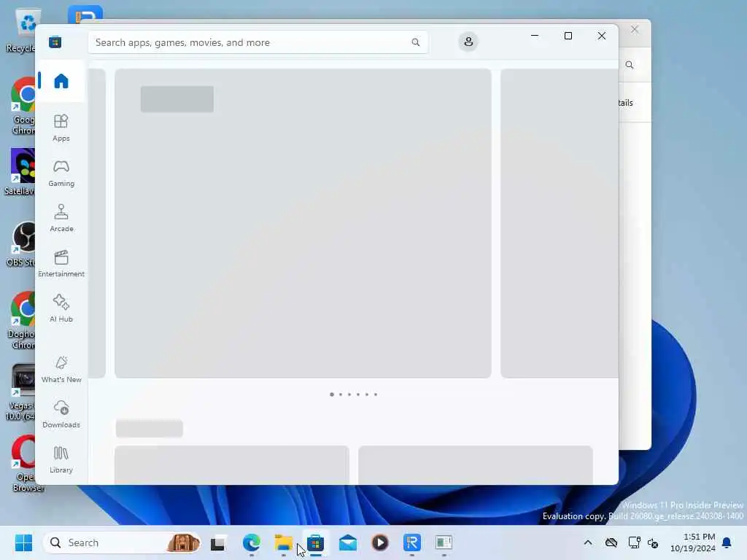This screenshot has width=747, height=560.
Task: Open notifications bell in taskbar
Action: [727, 542]
